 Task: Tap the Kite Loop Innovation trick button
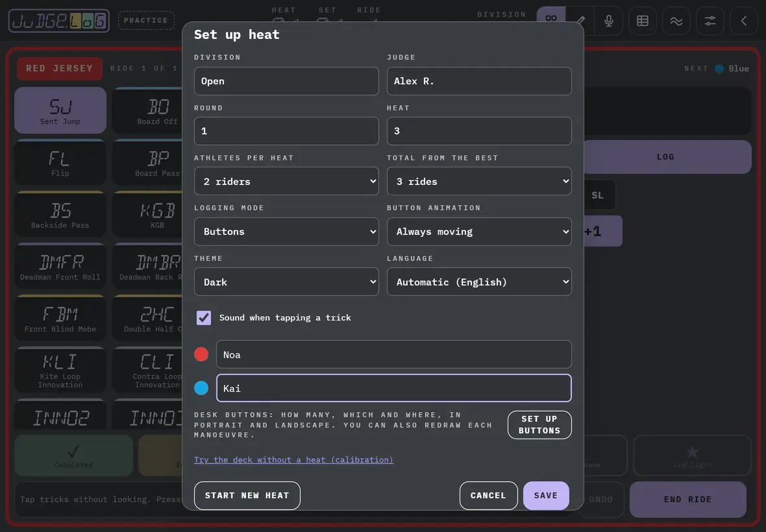tap(60, 370)
